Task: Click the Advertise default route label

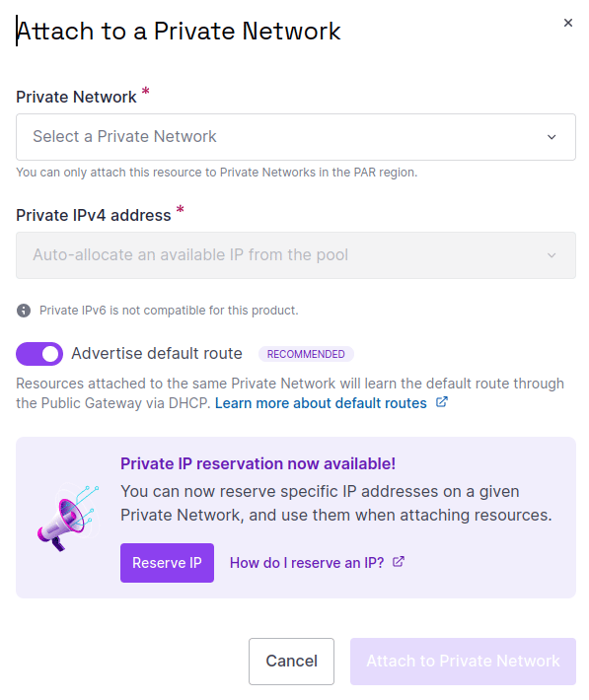Action: coord(157,354)
